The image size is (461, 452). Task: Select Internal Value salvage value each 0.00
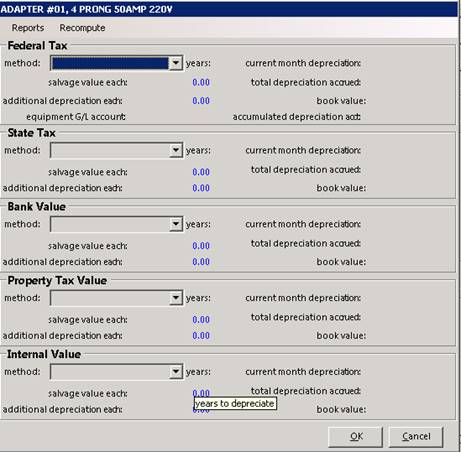tap(201, 393)
